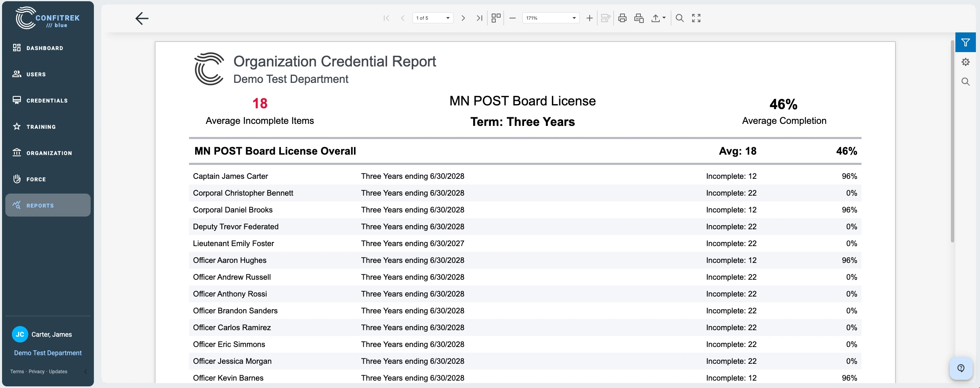
Task: Click the Avg: 18 summary value
Action: pyautogui.click(x=738, y=151)
